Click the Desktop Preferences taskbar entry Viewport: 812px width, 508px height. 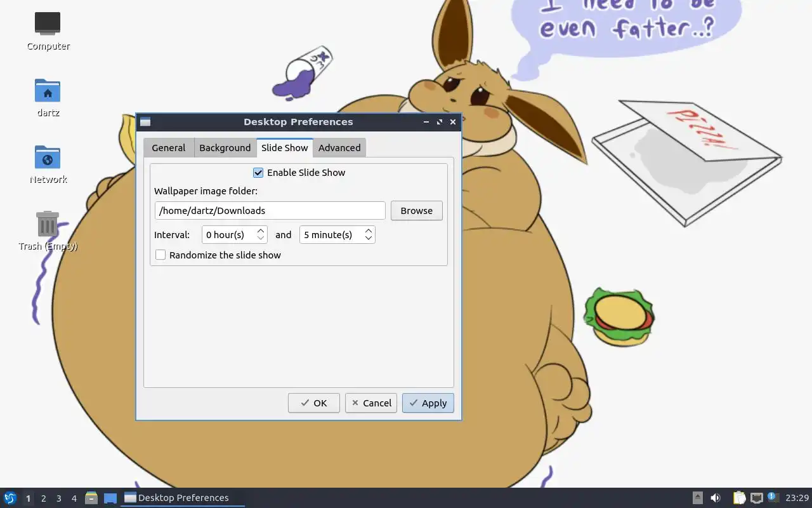(x=183, y=498)
